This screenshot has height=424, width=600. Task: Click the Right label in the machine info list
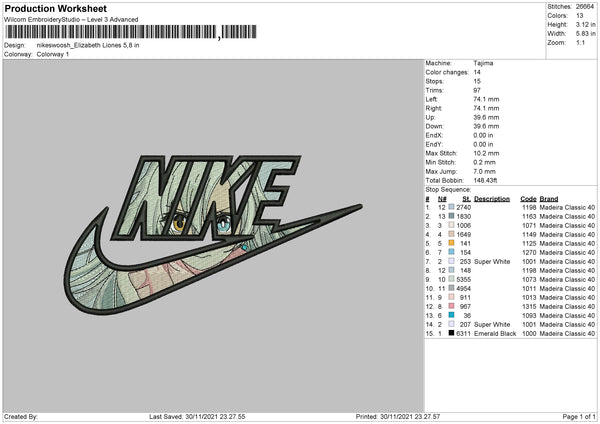coord(434,108)
